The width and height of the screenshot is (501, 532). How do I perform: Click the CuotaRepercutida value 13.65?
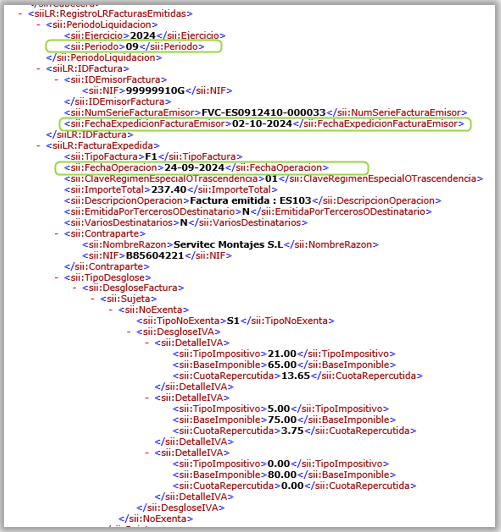(296, 376)
